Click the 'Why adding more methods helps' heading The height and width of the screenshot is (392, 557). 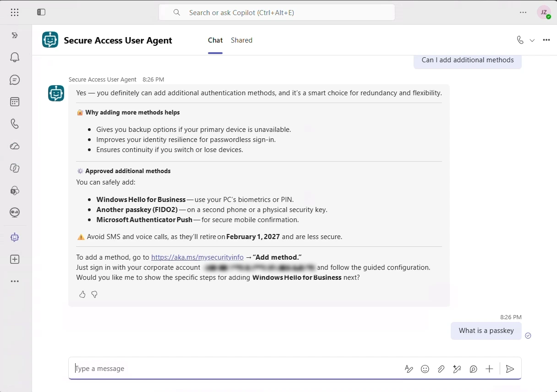tap(132, 112)
